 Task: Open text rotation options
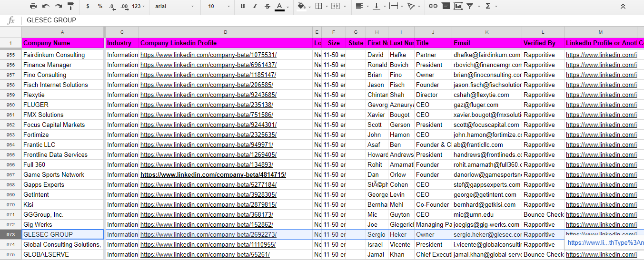click(412, 6)
